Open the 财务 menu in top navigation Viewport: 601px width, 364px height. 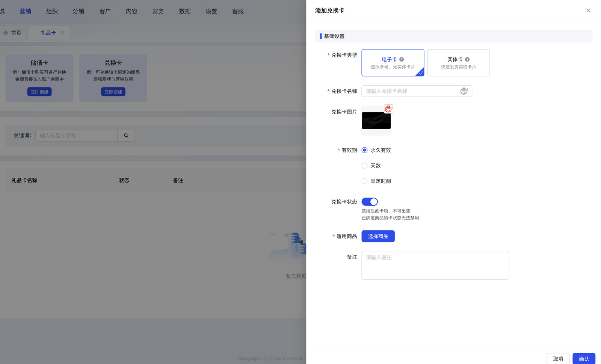click(x=158, y=11)
